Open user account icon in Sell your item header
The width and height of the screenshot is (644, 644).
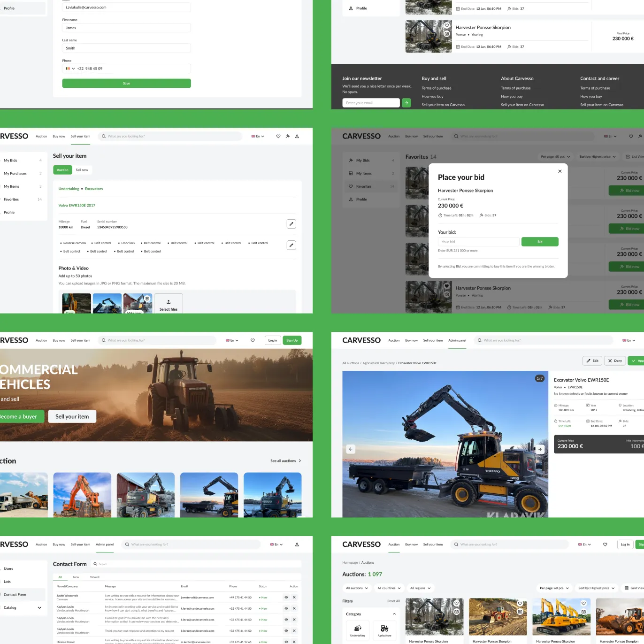pos(297,136)
